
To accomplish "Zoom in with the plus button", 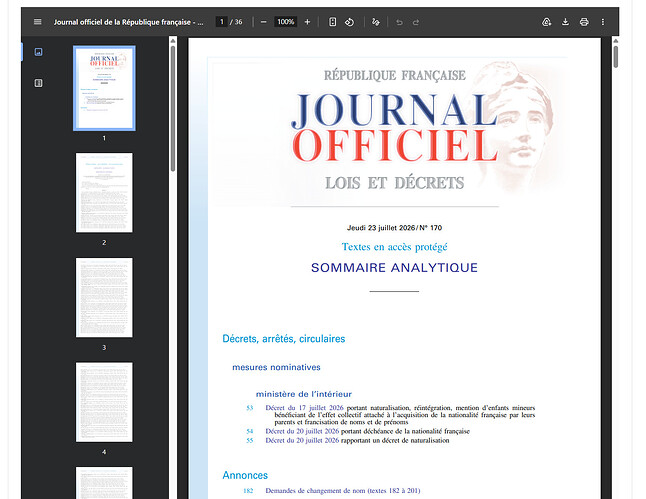I will [x=307, y=22].
